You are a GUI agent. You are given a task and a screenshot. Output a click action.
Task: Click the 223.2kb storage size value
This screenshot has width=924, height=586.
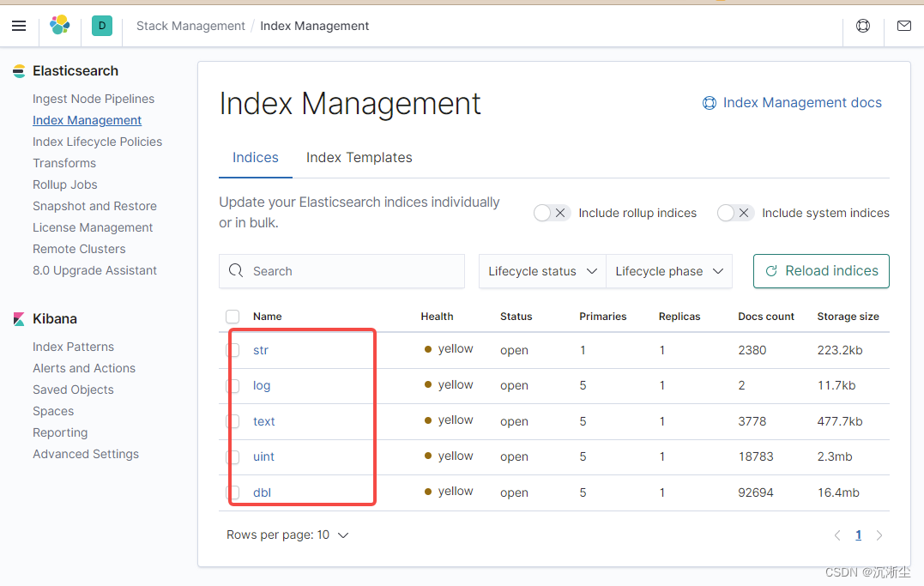click(840, 350)
